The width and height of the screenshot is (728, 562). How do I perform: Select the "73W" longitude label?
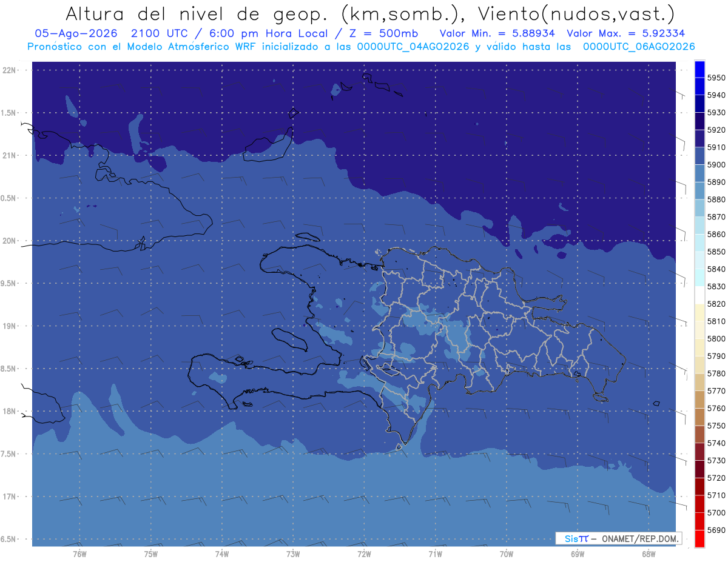pos(293,555)
